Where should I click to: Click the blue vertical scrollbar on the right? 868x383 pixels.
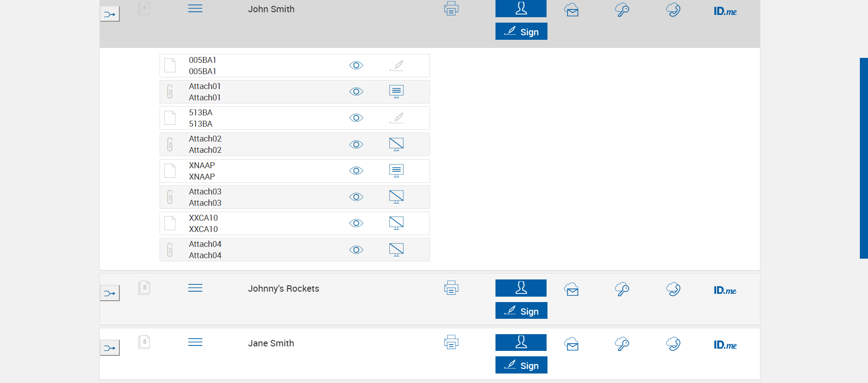(863, 158)
